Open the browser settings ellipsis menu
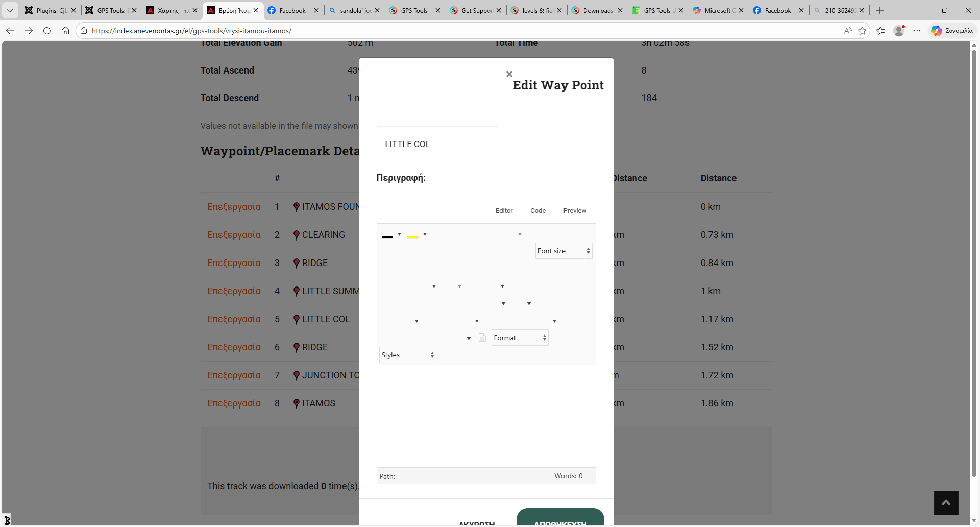 (917, 31)
